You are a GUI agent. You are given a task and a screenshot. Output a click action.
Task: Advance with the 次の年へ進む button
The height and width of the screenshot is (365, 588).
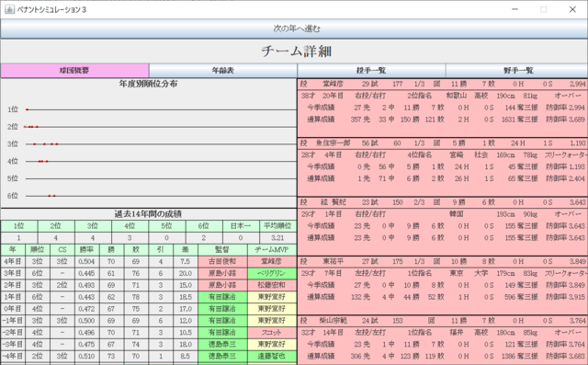[294, 29]
